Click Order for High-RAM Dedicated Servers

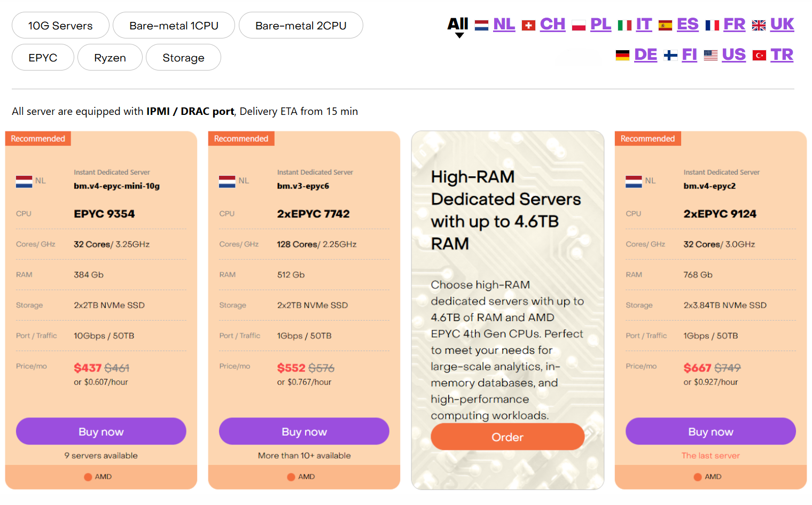[507, 437]
